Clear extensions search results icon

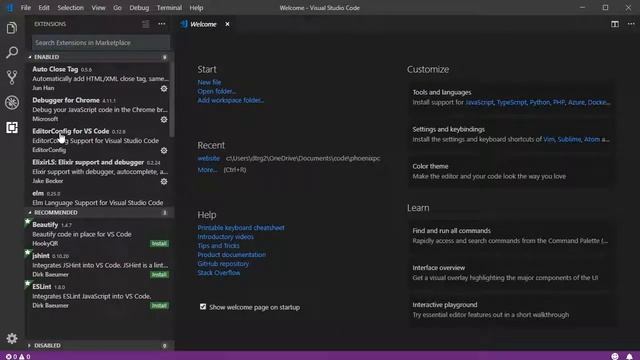pos(146,24)
